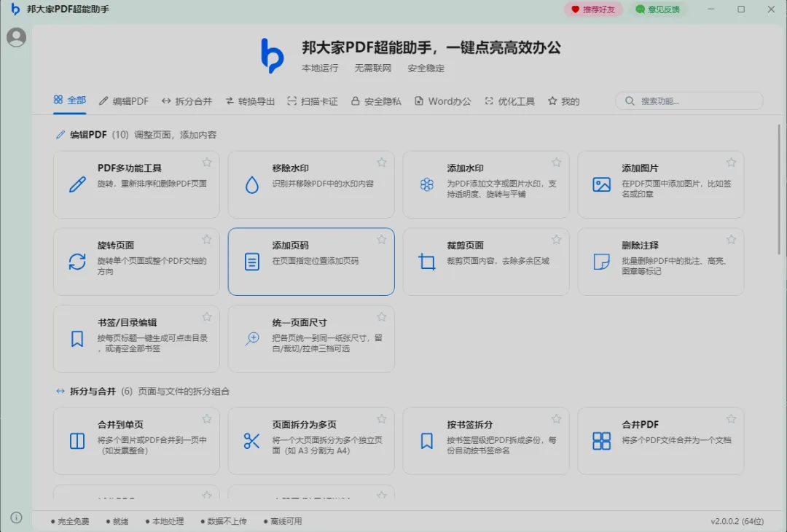Click the 完全免费 status bar entry
787x532 pixels.
click(x=70, y=522)
